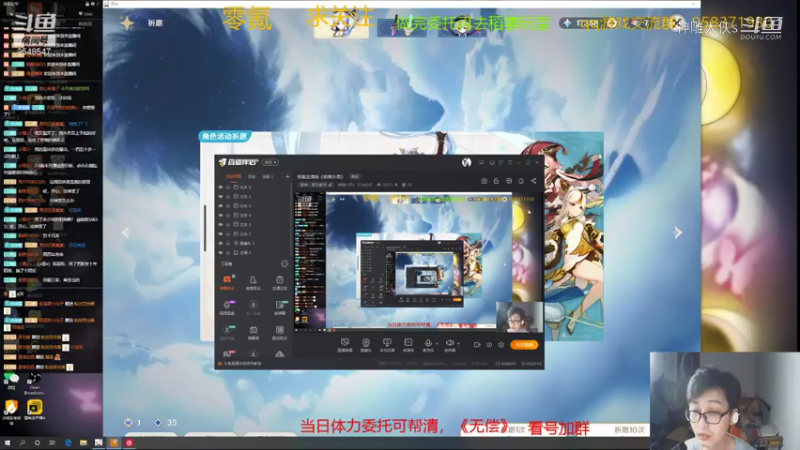The width and height of the screenshot is (800, 450).
Task: Toggle visibility of 文本 1 source
Action: (221, 234)
